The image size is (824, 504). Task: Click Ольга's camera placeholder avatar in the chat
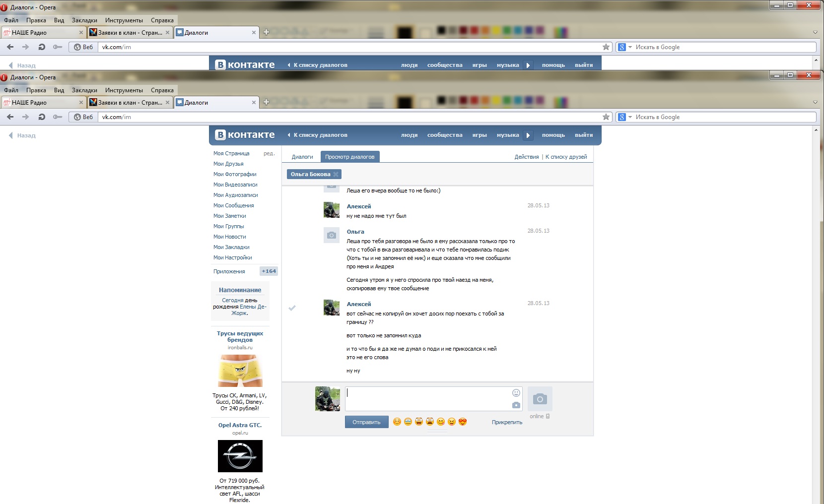click(331, 235)
